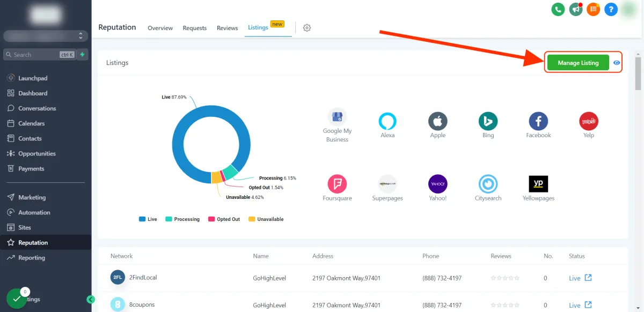Image resolution: width=644 pixels, height=312 pixels.
Task: Collapse sidebar with green arrow icon
Action: click(91, 299)
